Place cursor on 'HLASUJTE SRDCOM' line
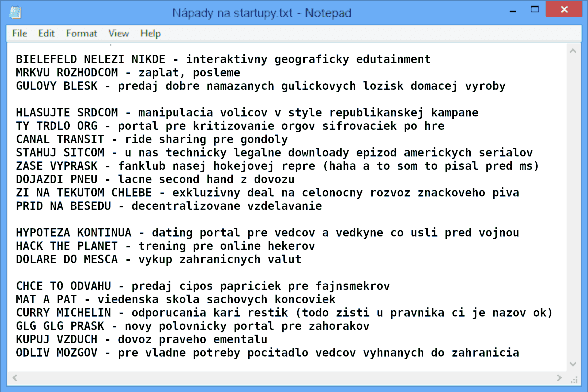This screenshot has height=392, width=588. pos(247,113)
